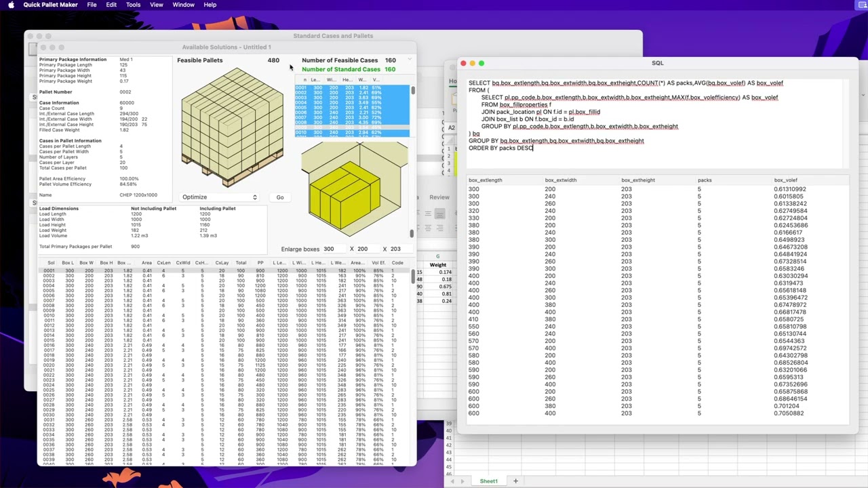This screenshot has height=488, width=868.
Task: Edit the Enlarge boxes width field 200
Action: 366,249
